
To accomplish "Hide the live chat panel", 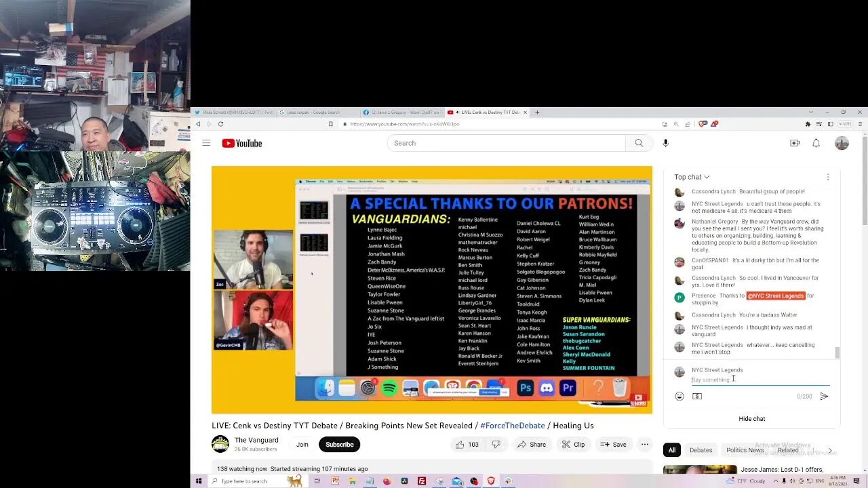I will point(751,419).
